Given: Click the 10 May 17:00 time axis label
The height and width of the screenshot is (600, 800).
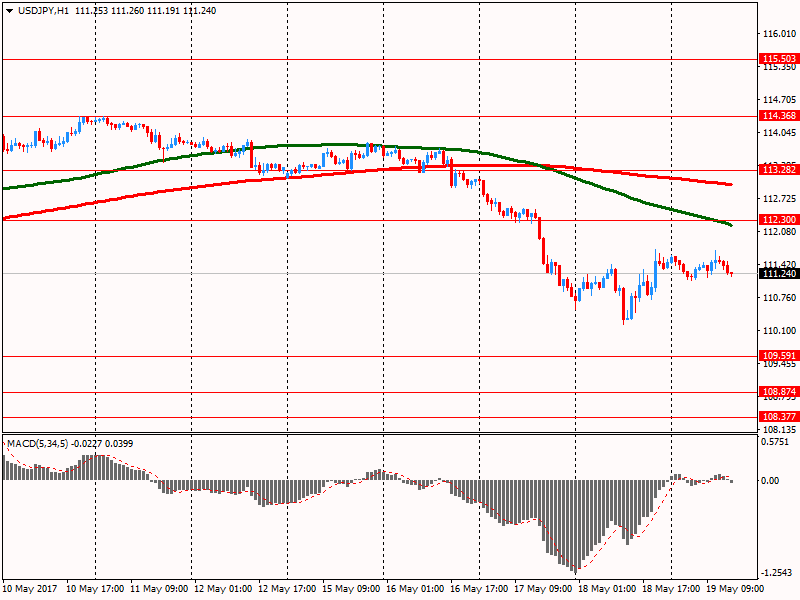Looking at the screenshot, I should click(95, 589).
